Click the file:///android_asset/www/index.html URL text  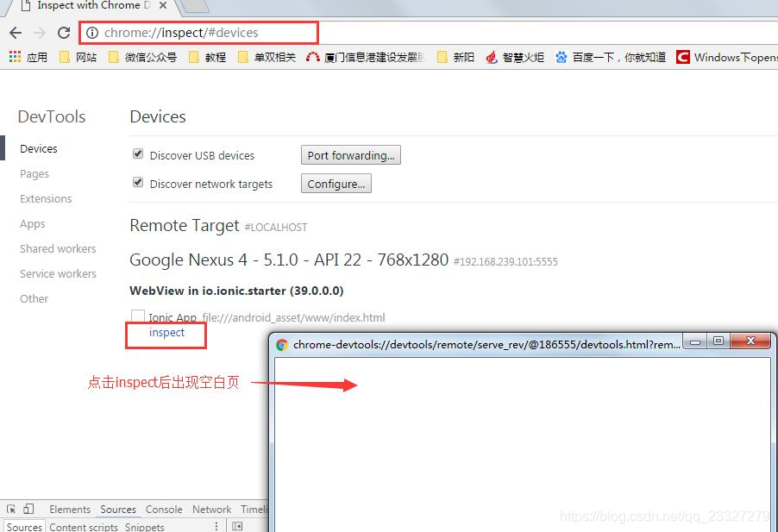tap(294, 317)
